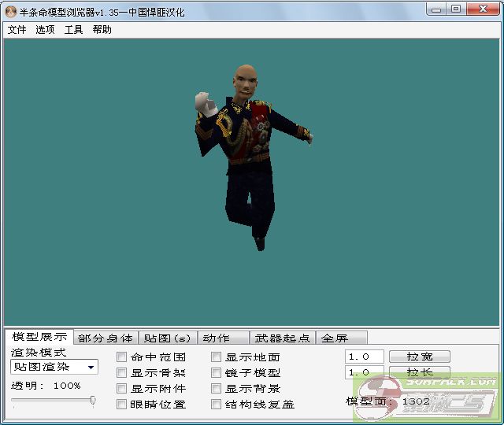Open the 帮助 (Help) menu
This screenshot has height=425, width=504.
click(x=102, y=30)
